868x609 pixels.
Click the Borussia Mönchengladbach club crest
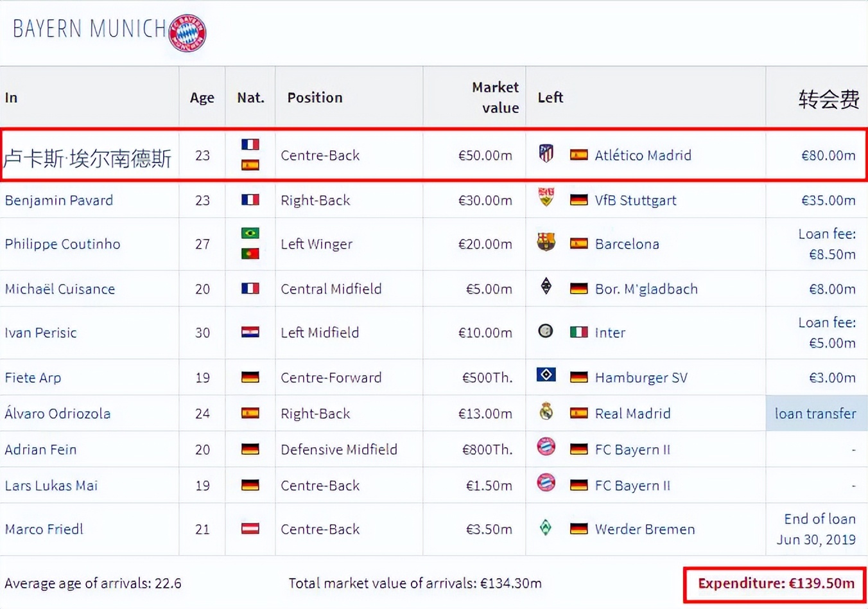click(x=546, y=287)
